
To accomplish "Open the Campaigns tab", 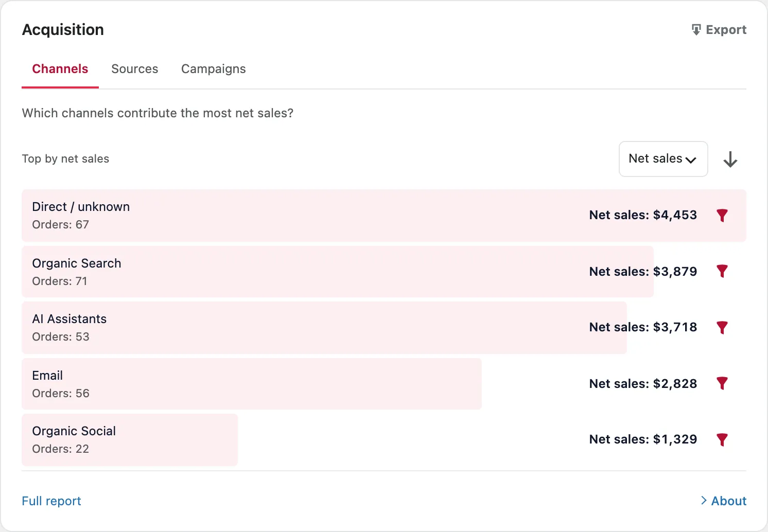I will tap(214, 69).
